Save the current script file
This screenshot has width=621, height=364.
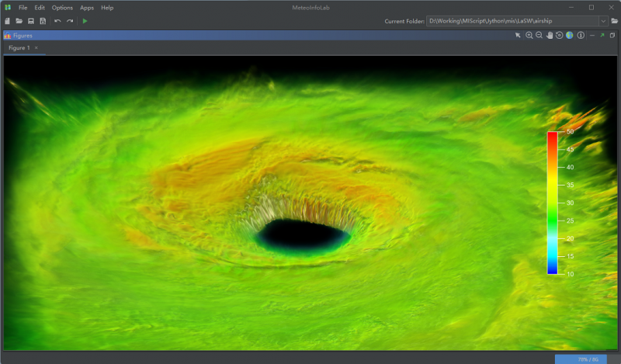[30, 21]
